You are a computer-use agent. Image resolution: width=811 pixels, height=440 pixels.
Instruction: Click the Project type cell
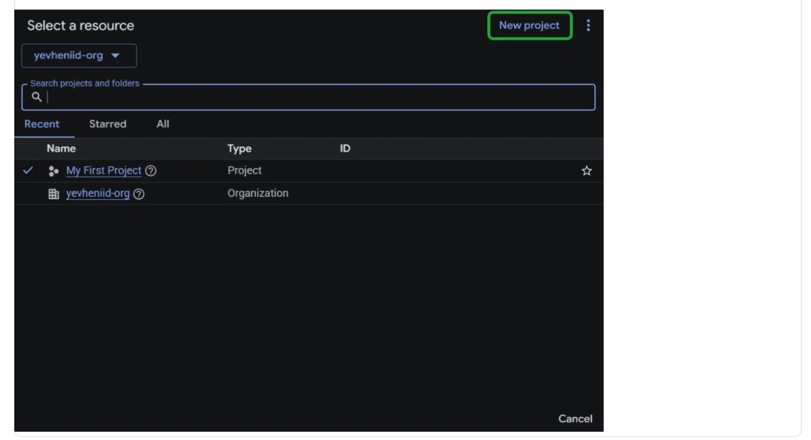pyautogui.click(x=245, y=171)
